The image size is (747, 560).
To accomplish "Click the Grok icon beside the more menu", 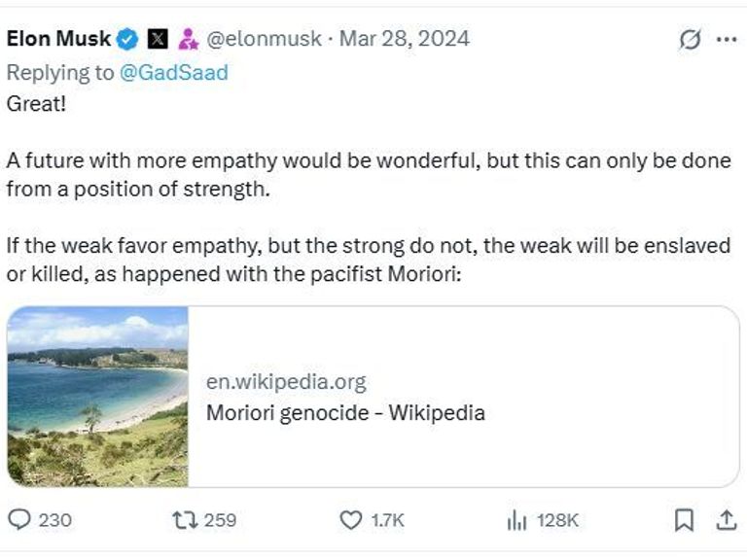I will [x=690, y=39].
